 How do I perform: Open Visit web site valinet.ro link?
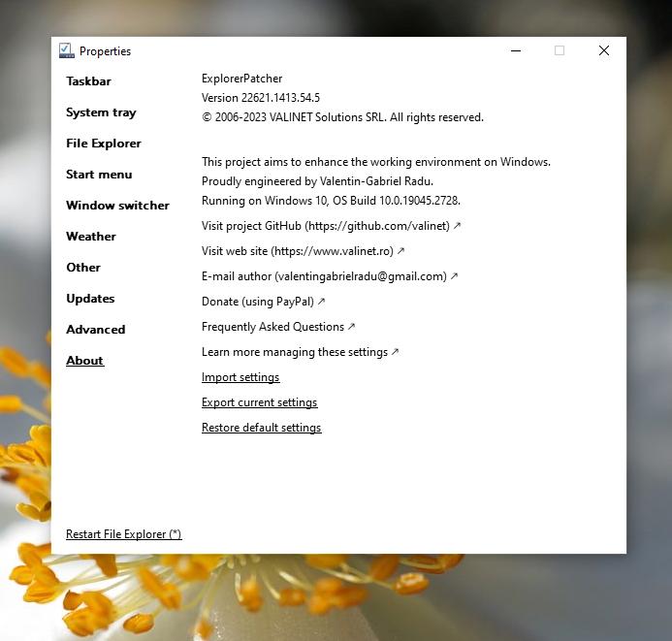(x=303, y=251)
